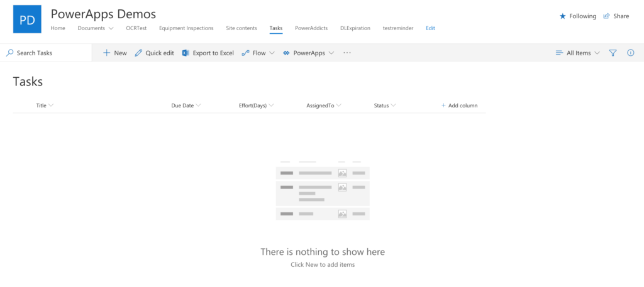Image resolution: width=644 pixels, height=287 pixels.
Task: Open the Status column header menu
Action: [x=385, y=106]
